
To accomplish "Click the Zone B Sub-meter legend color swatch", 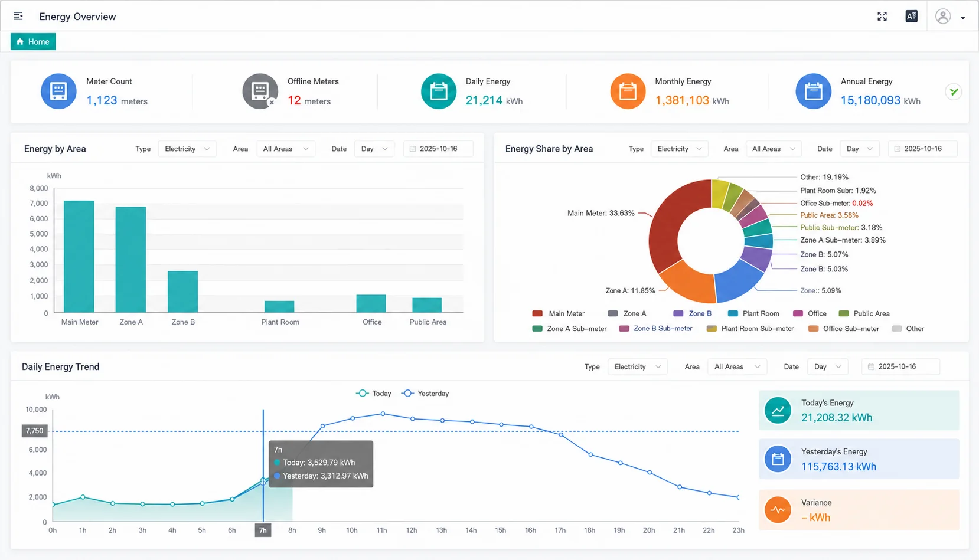I will tap(624, 329).
